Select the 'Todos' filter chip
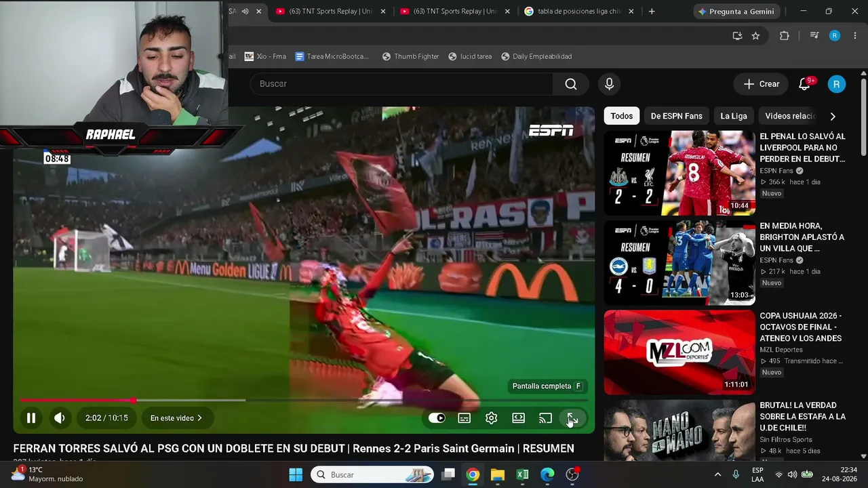 pos(621,116)
